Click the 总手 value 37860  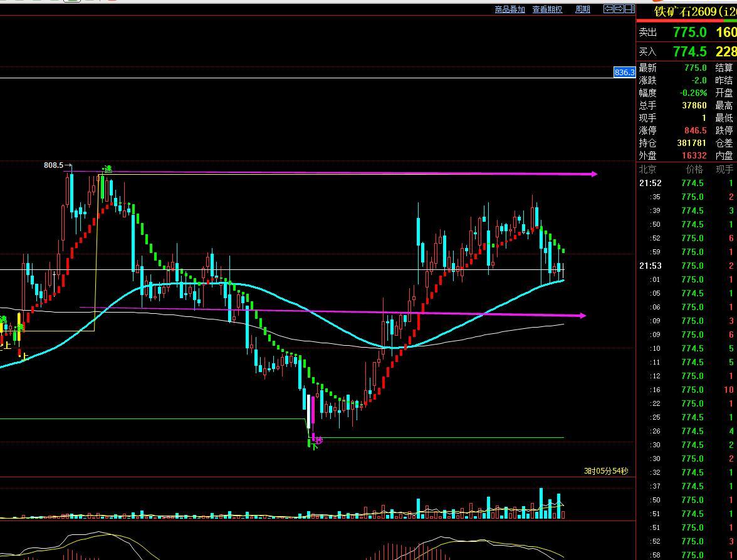coord(694,106)
